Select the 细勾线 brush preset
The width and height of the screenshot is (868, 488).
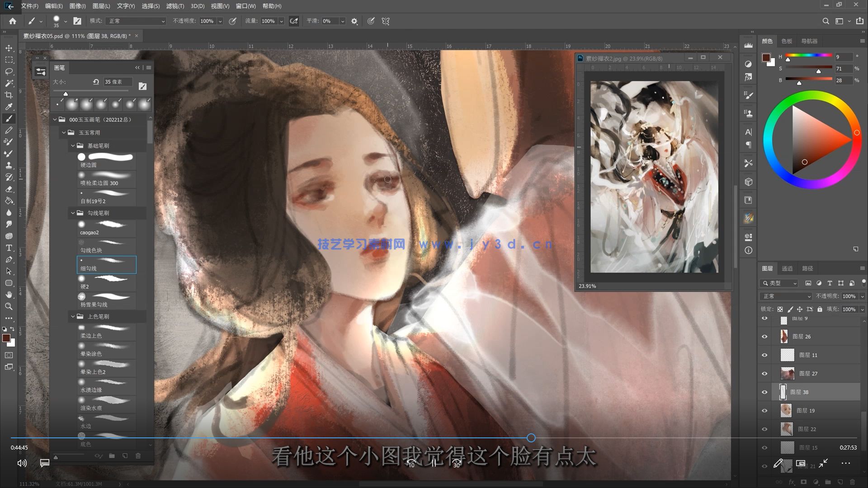tap(106, 264)
